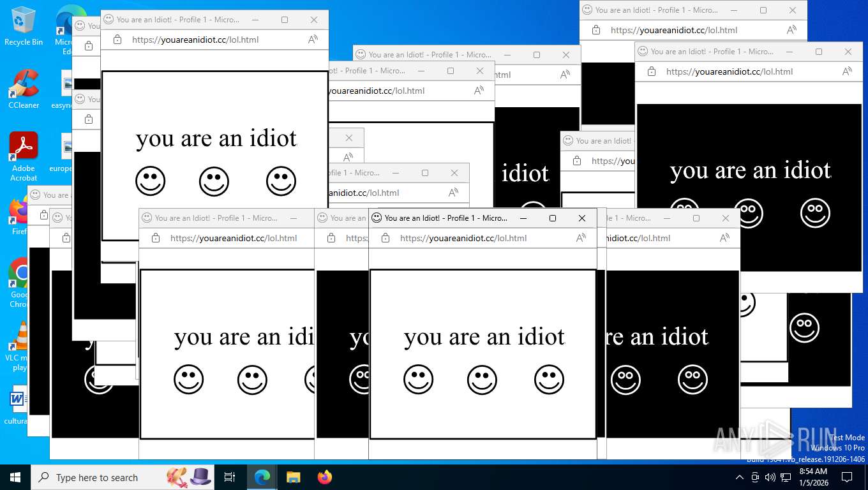Close the focused You are an Idiot window
The height and width of the screenshot is (490, 868).
582,218
